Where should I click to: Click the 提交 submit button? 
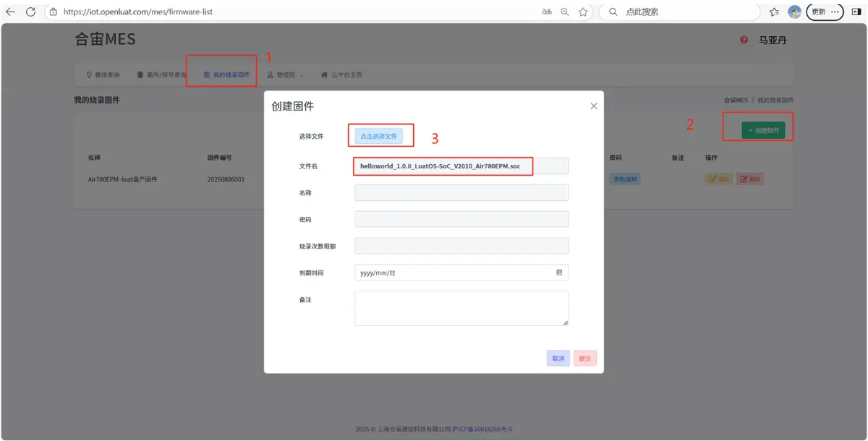point(585,358)
